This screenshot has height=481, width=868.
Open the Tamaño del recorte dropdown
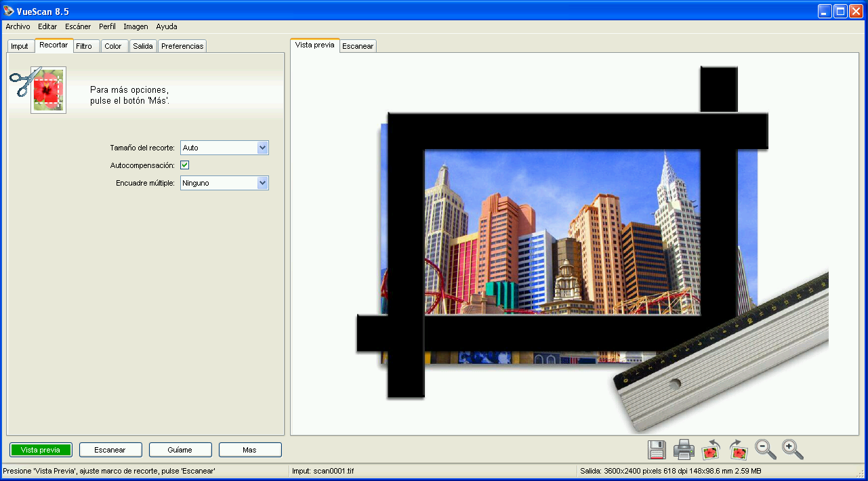pos(224,148)
